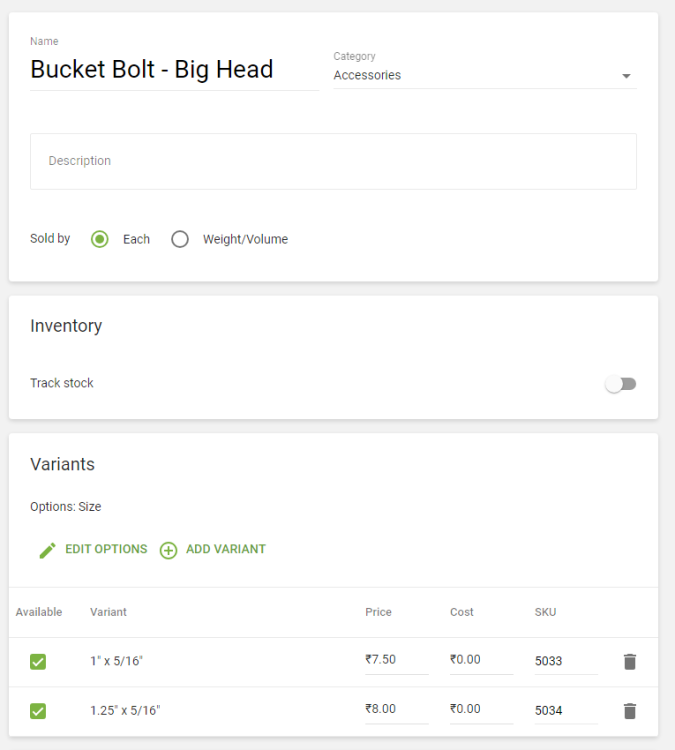Edit the ₹8.00 price field
This screenshot has width=675, height=750.
[x=396, y=709]
